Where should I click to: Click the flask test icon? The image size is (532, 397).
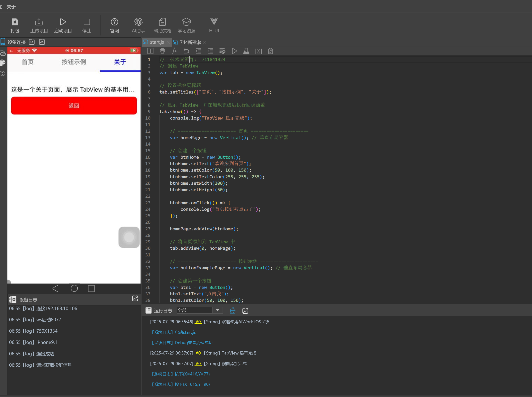click(246, 51)
